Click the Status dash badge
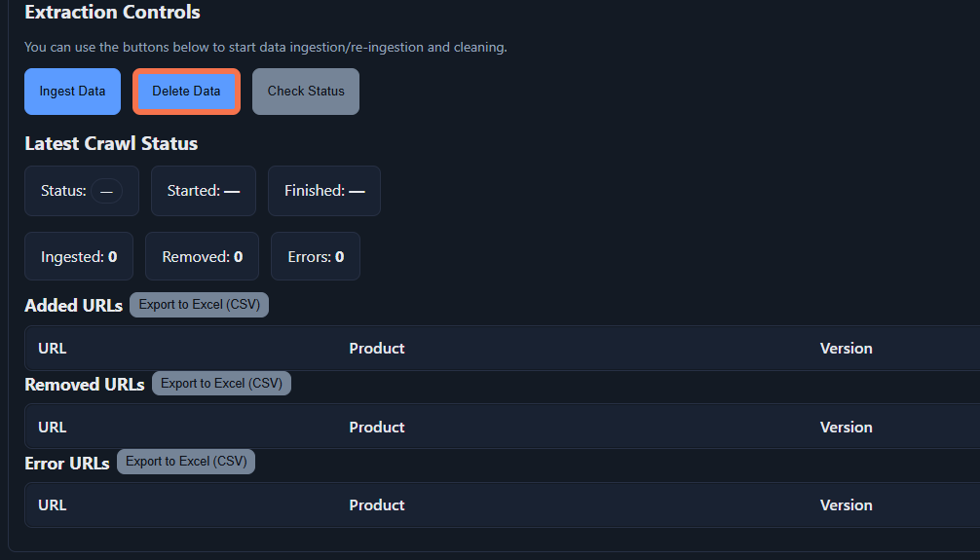This screenshot has width=980, height=560. [106, 191]
